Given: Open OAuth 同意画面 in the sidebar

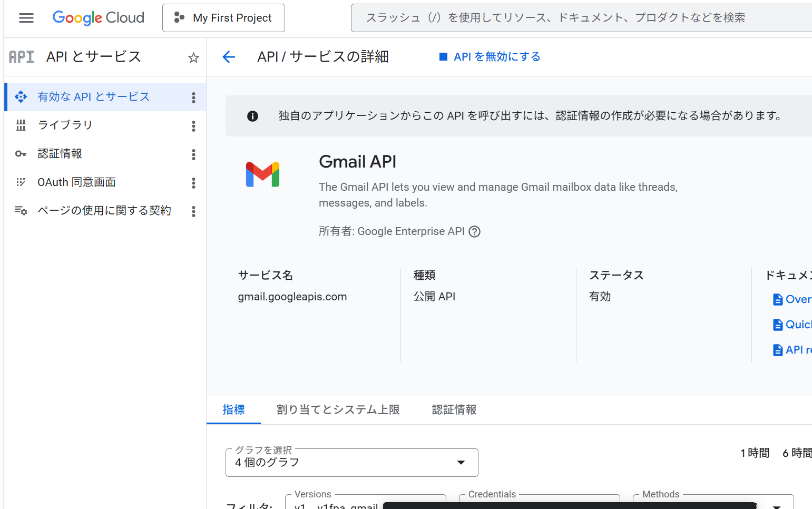Looking at the screenshot, I should point(77,182).
